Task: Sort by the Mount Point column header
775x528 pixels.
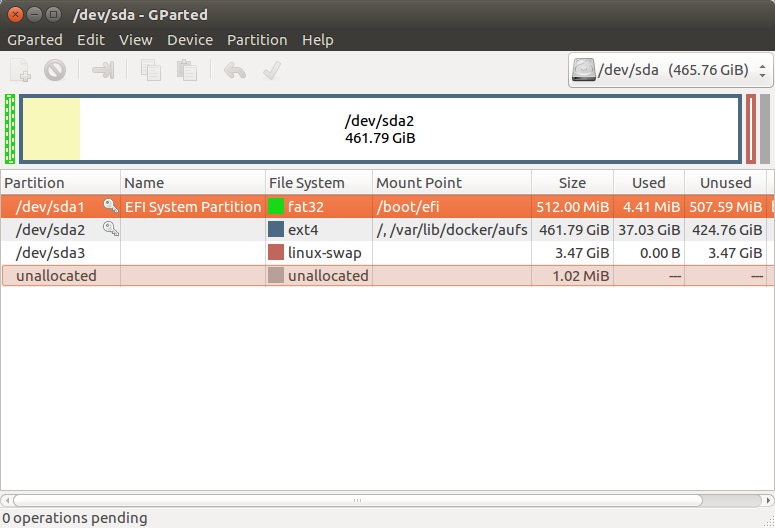Action: click(452, 182)
